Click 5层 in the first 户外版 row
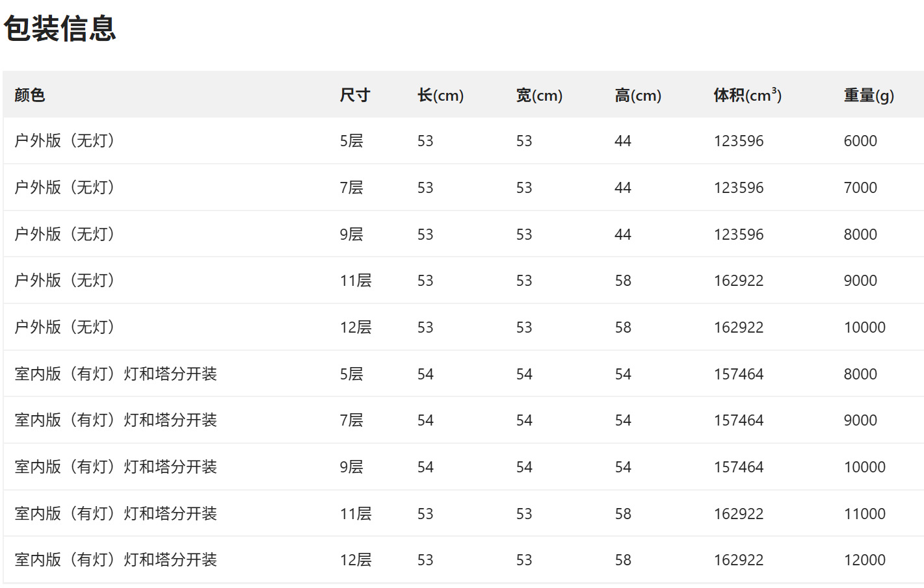The height and width of the screenshot is (588, 924). pos(351,141)
